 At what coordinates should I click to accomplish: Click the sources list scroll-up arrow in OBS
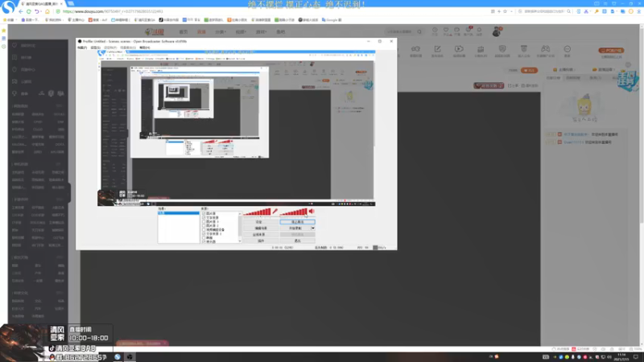(240, 213)
